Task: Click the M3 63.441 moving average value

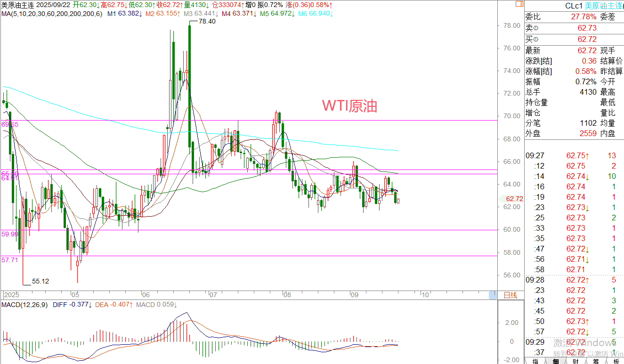Action: [x=201, y=14]
